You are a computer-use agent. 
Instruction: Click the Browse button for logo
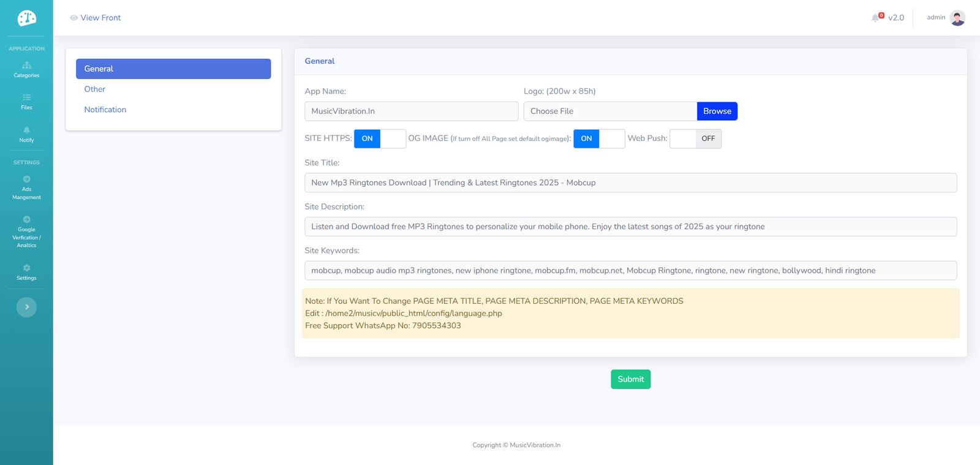click(x=717, y=111)
